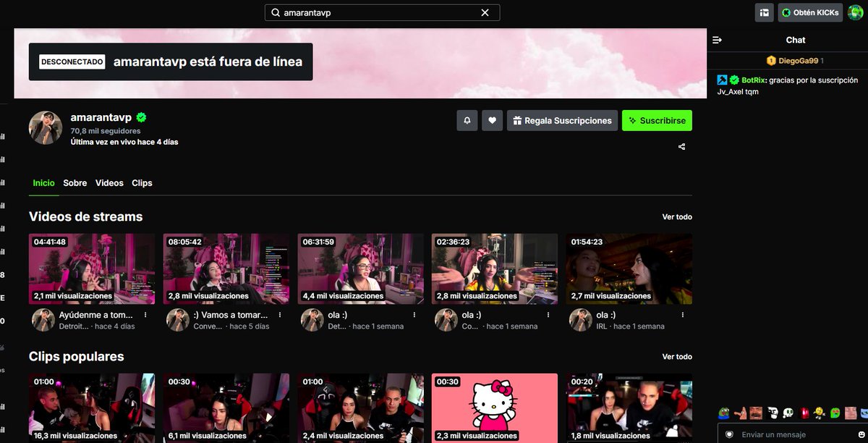Click the IRL category under ola :) video
The image size is (868, 443).
pyautogui.click(x=603, y=326)
